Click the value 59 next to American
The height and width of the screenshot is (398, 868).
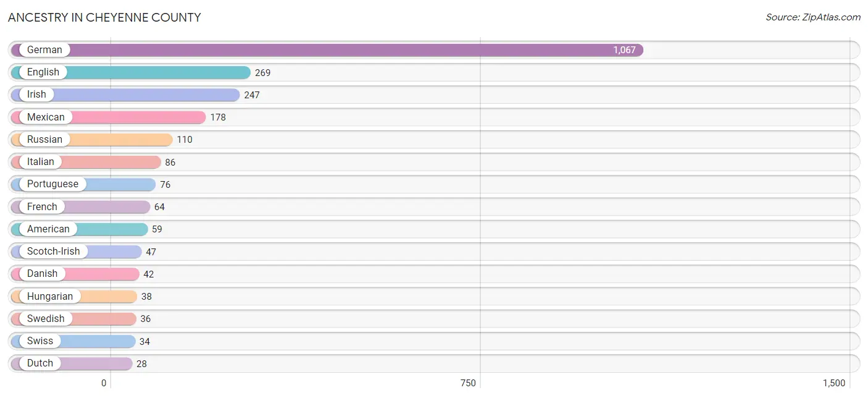[x=157, y=229]
